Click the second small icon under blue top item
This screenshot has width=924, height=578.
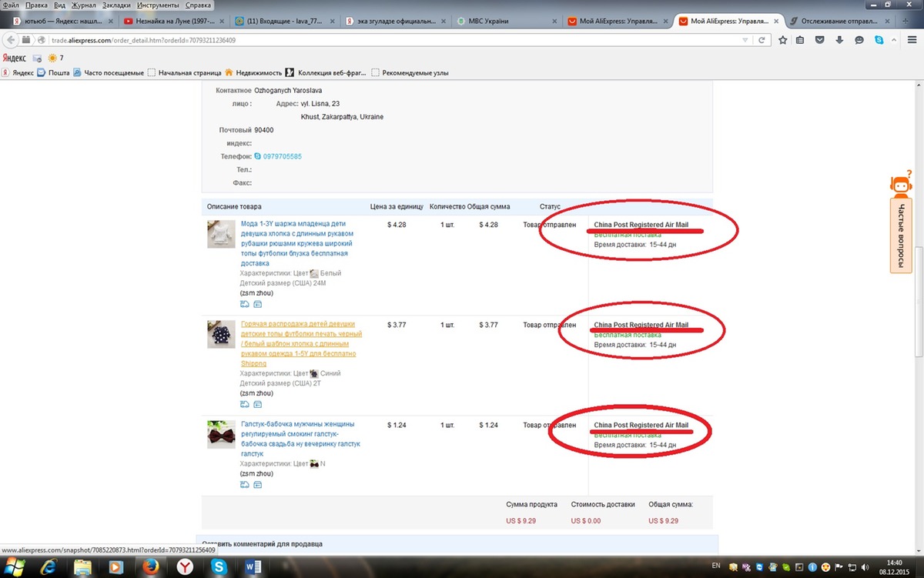[x=258, y=404]
